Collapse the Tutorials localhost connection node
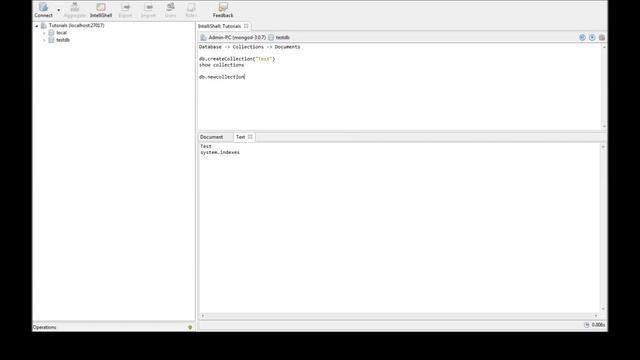640x360 pixels. click(37, 26)
